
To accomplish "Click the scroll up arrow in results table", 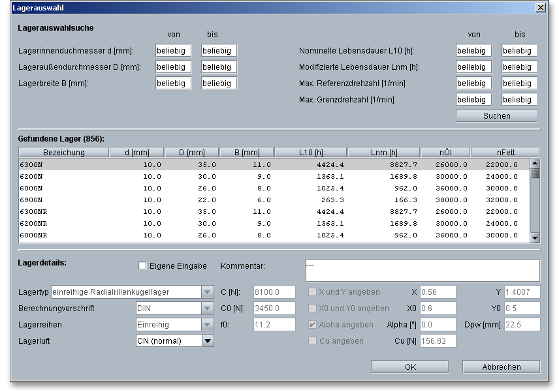I will (535, 164).
